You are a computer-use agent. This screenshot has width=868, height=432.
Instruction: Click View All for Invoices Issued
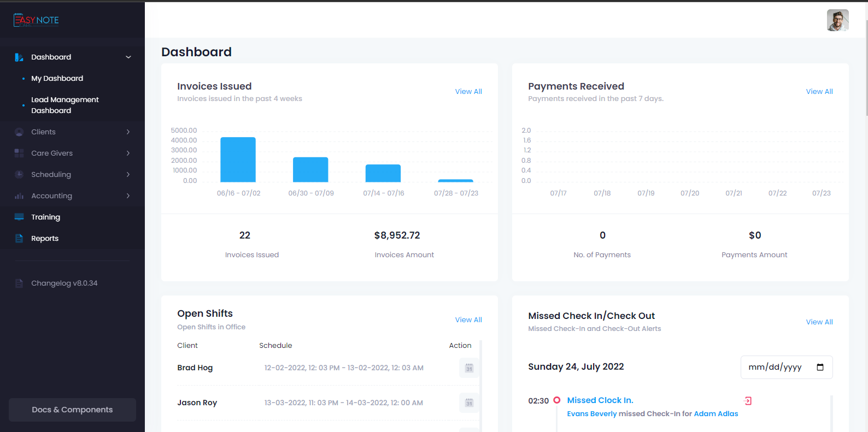click(x=468, y=92)
